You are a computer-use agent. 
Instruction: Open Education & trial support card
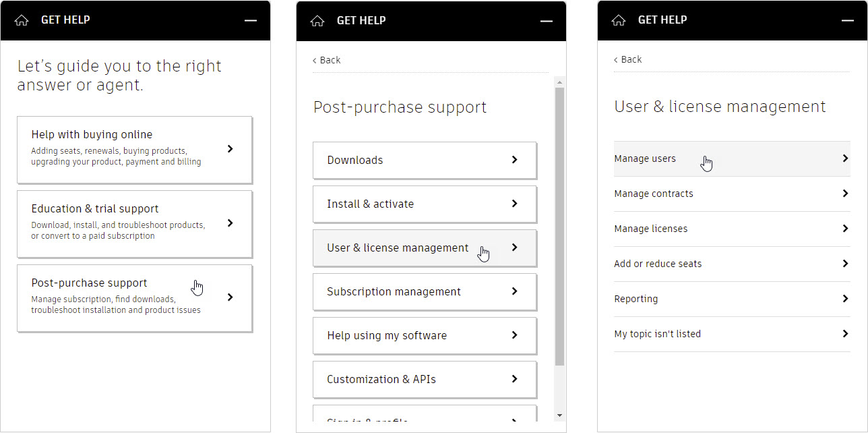135,223
